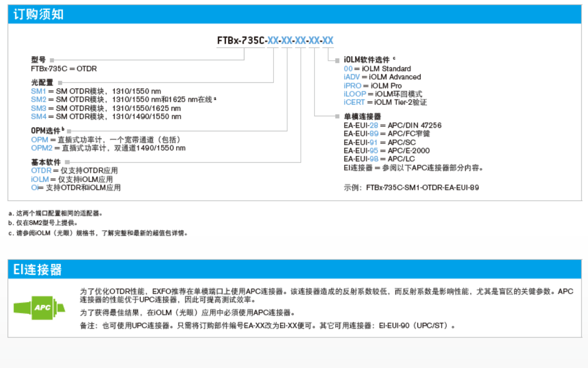The width and height of the screenshot is (588, 368).
Task: Select the "OTDR = 仅支持OTDR应用" line
Action: point(75,171)
